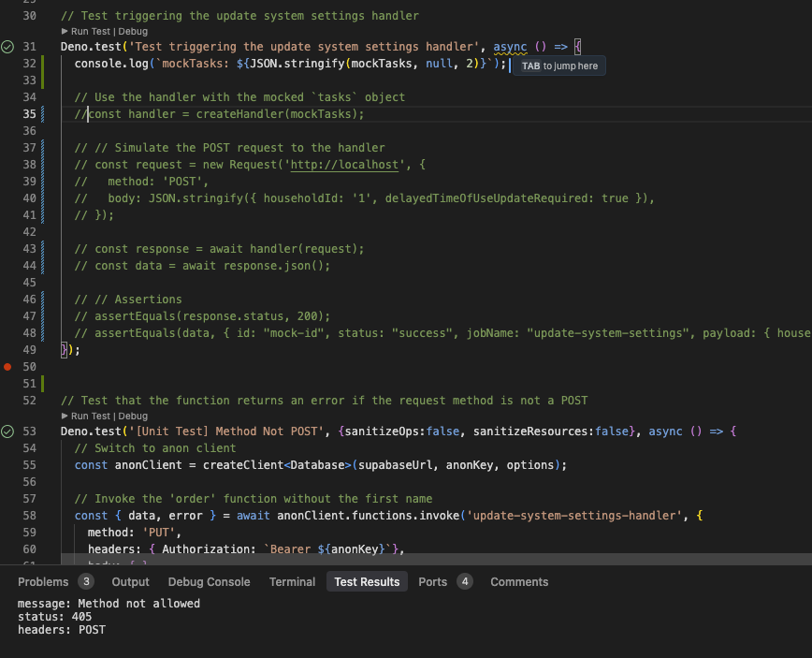812x658 pixels.
Task: Open the Ports tab
Action: (433, 582)
